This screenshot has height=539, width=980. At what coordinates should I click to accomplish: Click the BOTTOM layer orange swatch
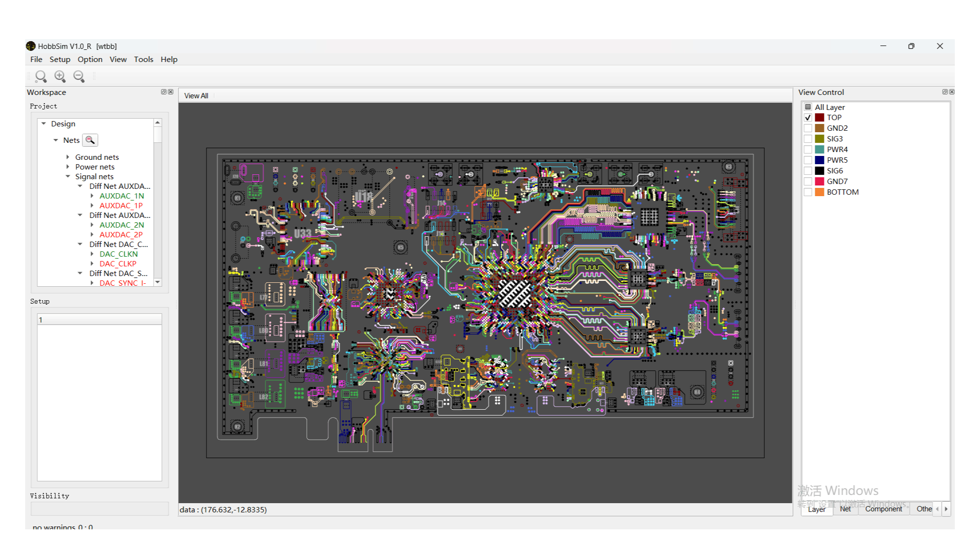[x=820, y=192]
